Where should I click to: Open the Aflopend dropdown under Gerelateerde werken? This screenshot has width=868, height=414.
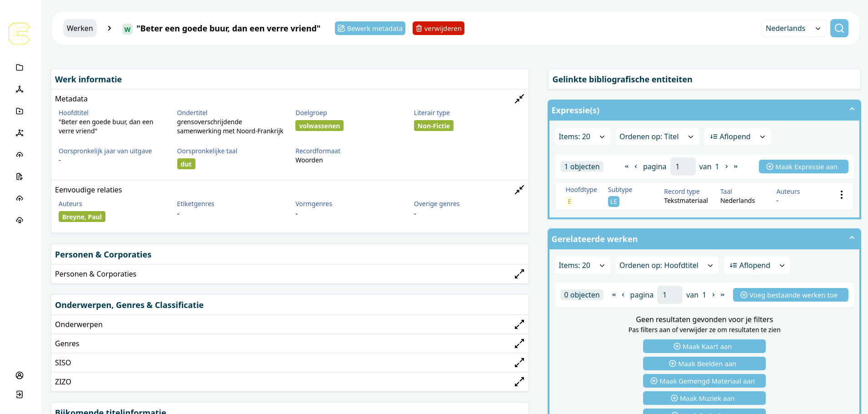point(756,265)
